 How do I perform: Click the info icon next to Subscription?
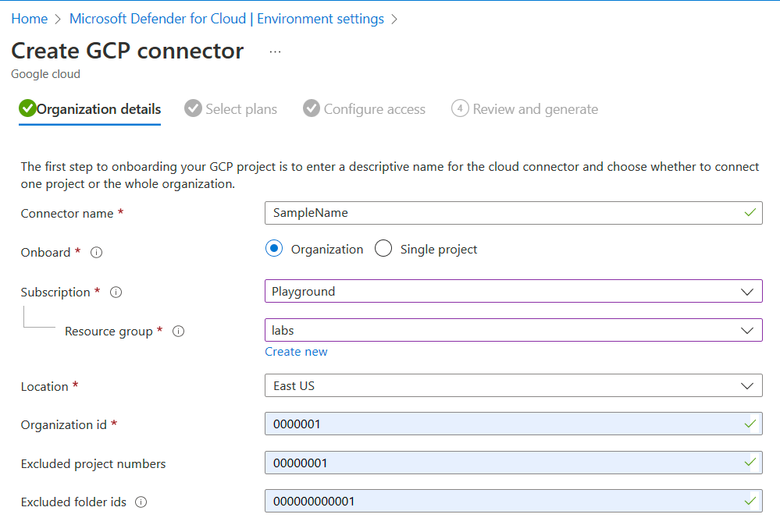pyautogui.click(x=116, y=293)
